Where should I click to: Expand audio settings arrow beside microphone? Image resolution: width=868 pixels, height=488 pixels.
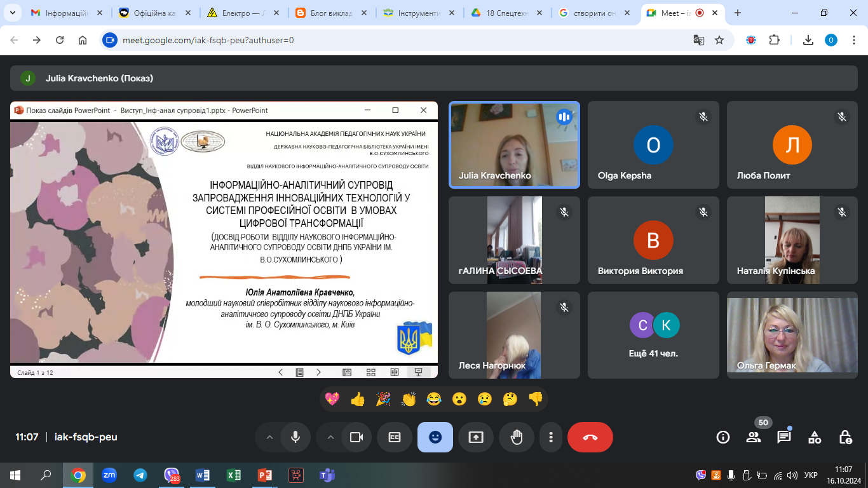[269, 437]
